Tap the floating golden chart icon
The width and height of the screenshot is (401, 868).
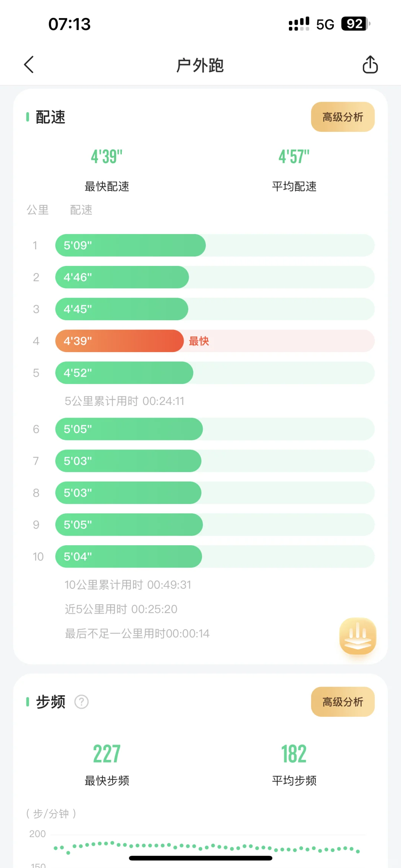(x=358, y=636)
